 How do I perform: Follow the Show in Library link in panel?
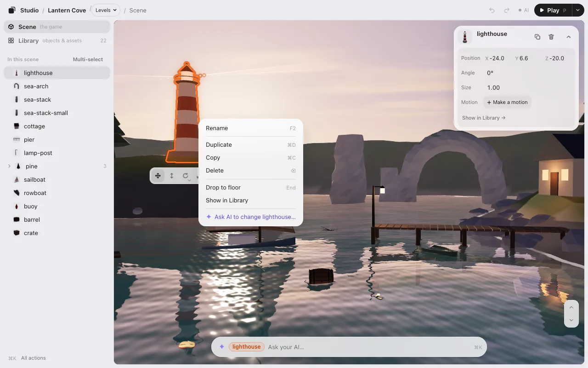[x=484, y=118]
